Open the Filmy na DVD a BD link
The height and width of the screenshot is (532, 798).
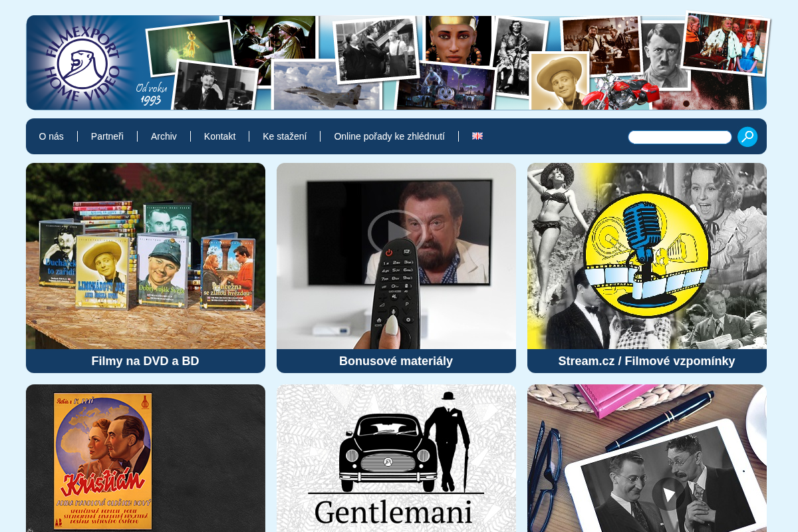[146, 361]
